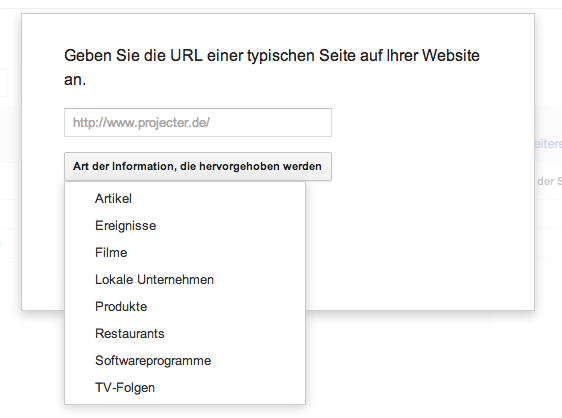Click the empty dialog area right of the URL field

(430, 123)
